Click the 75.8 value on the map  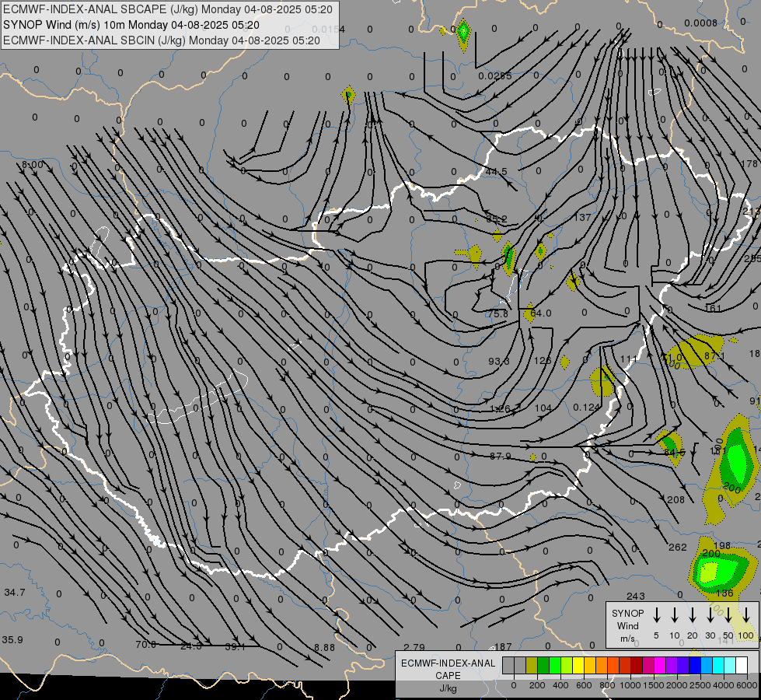(498, 313)
